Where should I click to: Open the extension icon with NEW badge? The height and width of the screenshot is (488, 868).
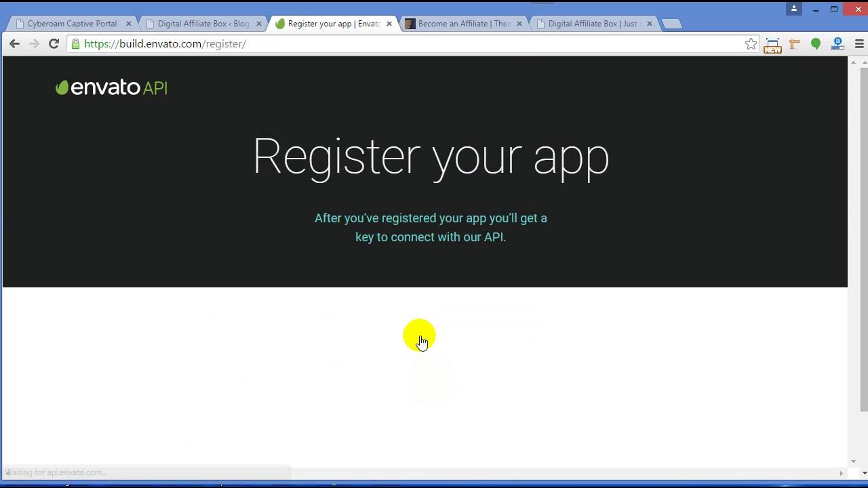[x=772, y=45]
